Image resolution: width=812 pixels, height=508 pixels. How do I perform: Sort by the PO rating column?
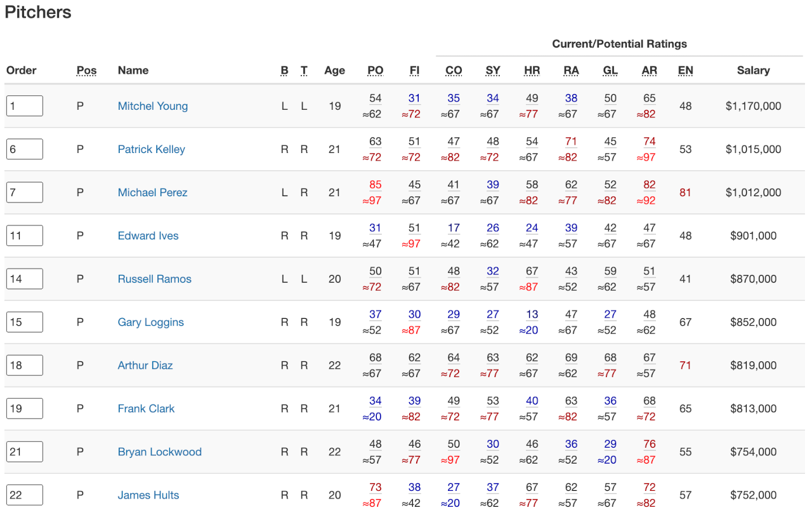[376, 70]
